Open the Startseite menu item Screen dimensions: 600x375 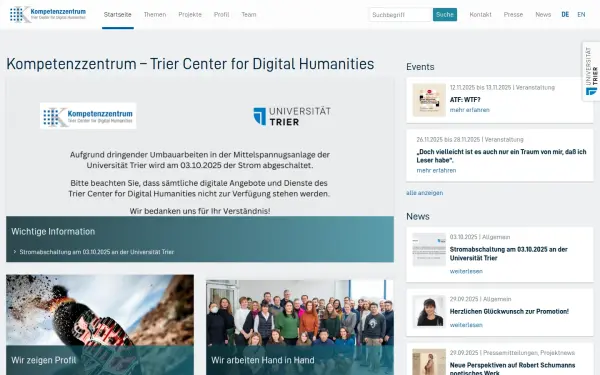[x=117, y=15]
